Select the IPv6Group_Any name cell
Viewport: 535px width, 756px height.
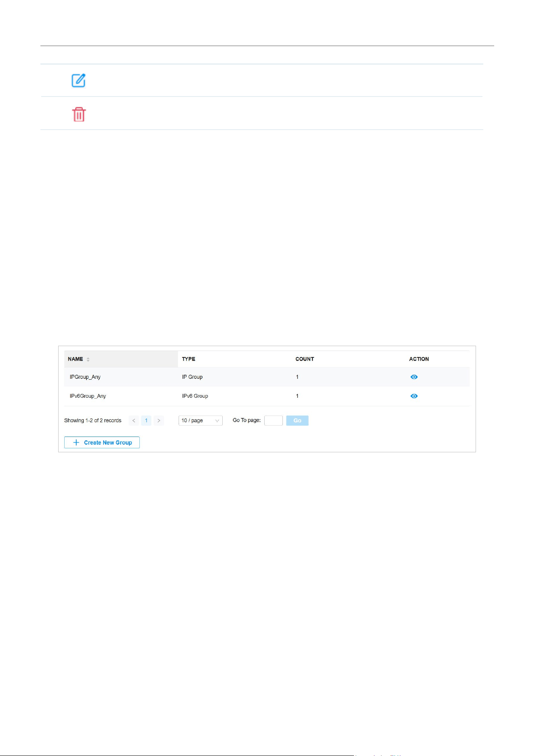88,396
